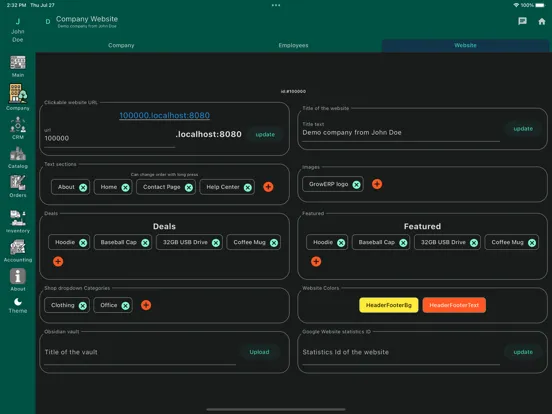552x414 pixels.
Task: Remove the Home text section chip
Action: 125,187
